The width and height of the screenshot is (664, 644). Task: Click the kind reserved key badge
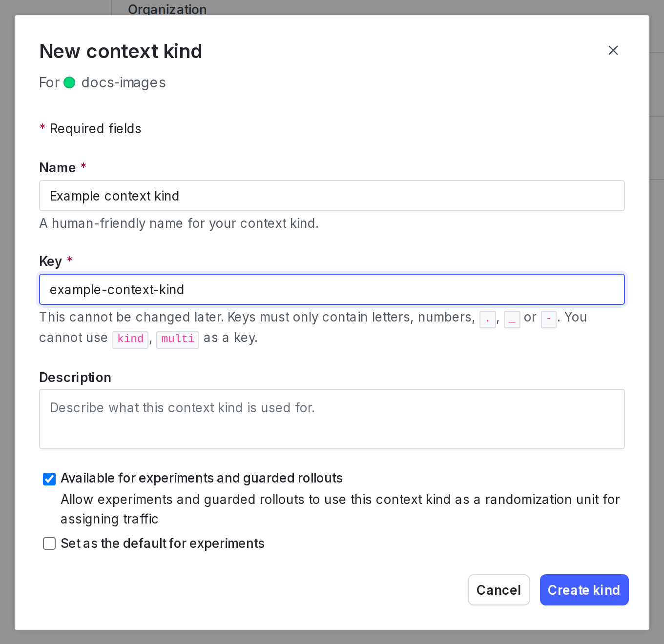(130, 340)
